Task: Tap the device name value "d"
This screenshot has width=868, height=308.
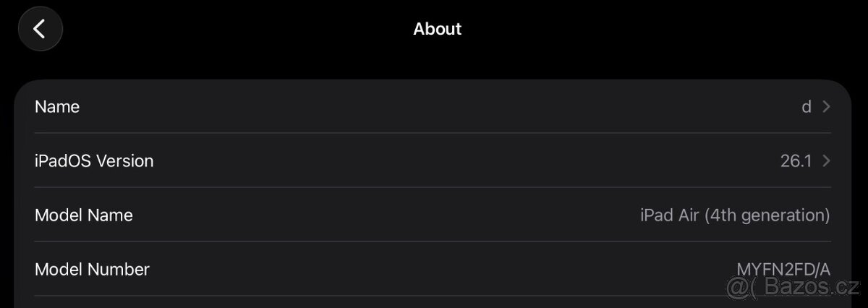Action: [806, 107]
